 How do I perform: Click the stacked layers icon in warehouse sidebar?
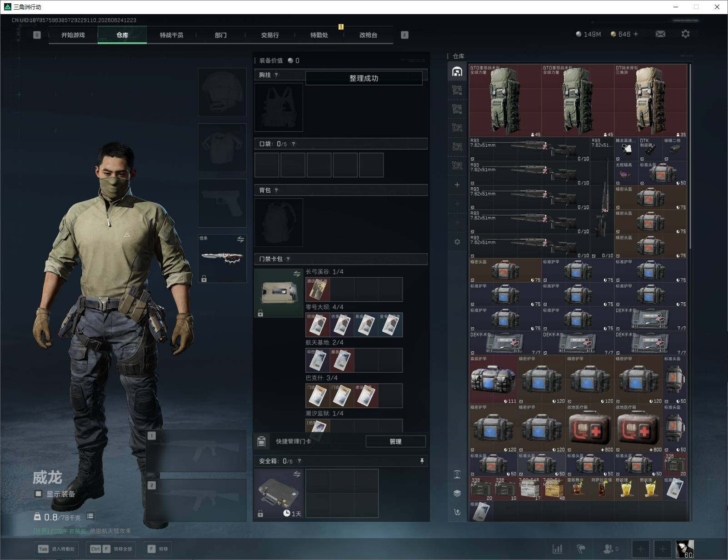pos(457,493)
